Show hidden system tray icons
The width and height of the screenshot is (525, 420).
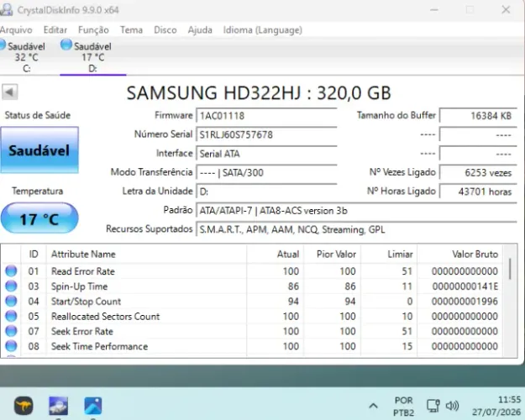pyautogui.click(x=373, y=406)
